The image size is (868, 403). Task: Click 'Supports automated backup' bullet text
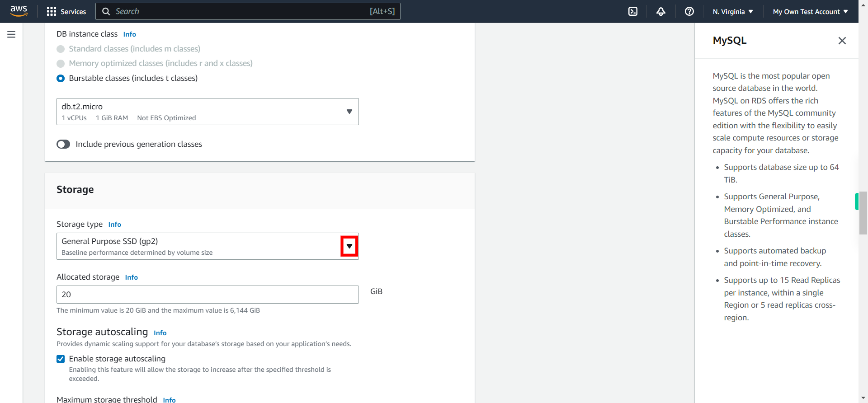(x=774, y=257)
